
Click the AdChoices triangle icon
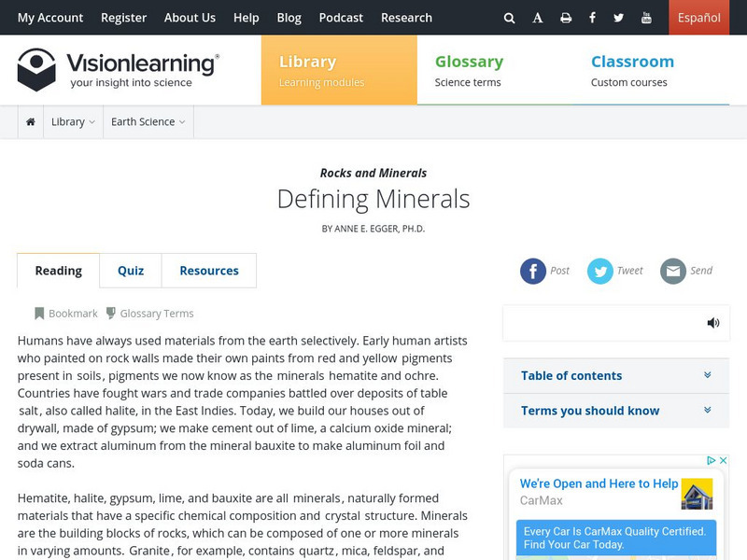pyautogui.click(x=712, y=460)
